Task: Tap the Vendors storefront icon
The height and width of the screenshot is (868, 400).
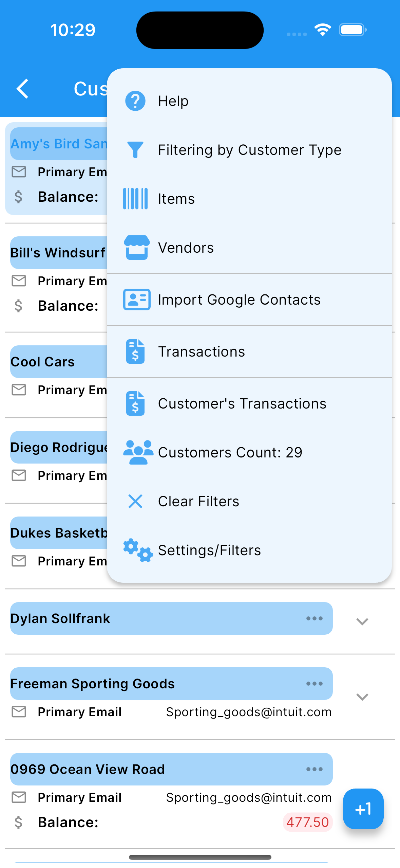Action: tap(137, 248)
